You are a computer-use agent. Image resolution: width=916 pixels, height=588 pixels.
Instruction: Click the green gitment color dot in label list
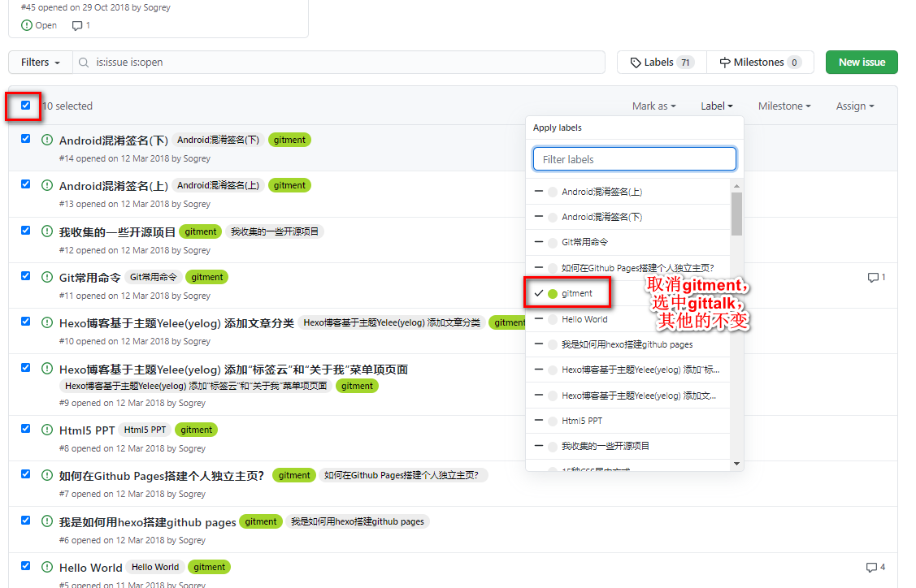(x=553, y=293)
